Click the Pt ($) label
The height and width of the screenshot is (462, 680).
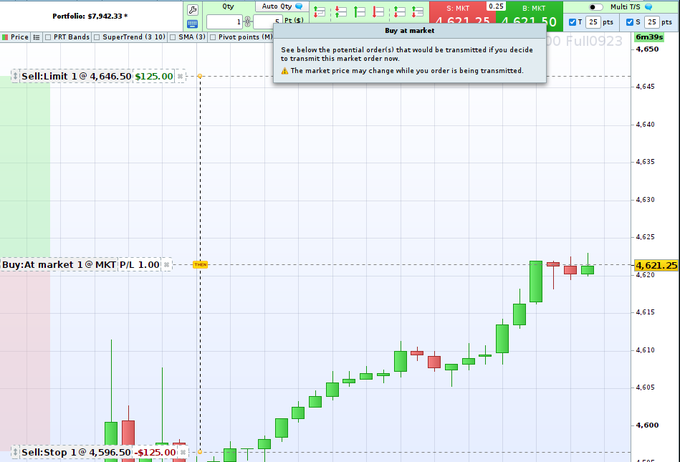pos(294,20)
